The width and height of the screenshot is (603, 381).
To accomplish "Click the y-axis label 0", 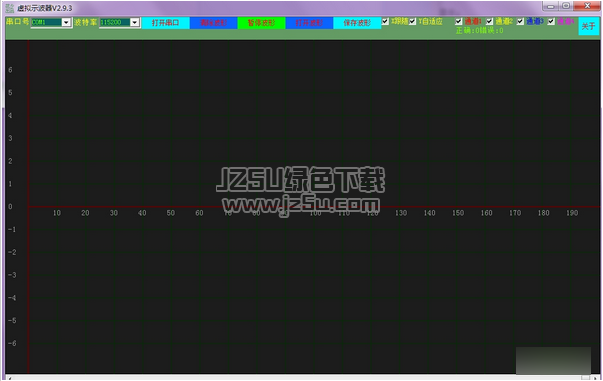I will (x=10, y=206).
